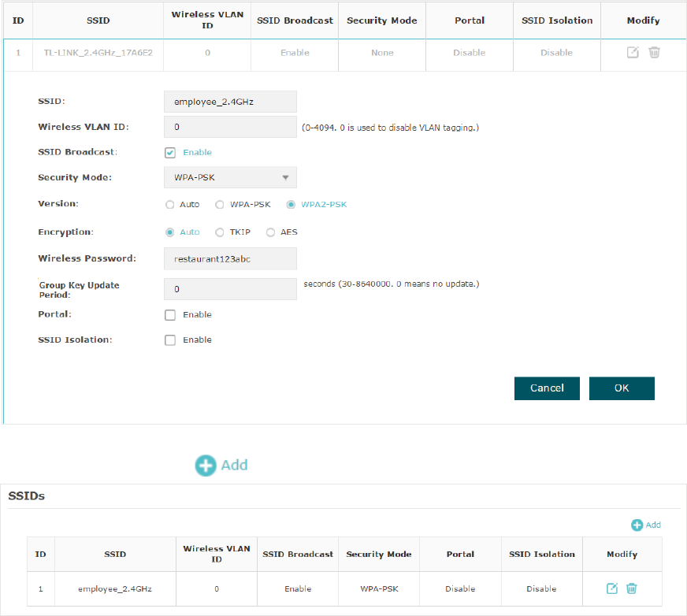Image resolution: width=687 pixels, height=616 pixels.
Task: Click the SSID Isolation header in bottom table
Action: pyautogui.click(x=542, y=555)
